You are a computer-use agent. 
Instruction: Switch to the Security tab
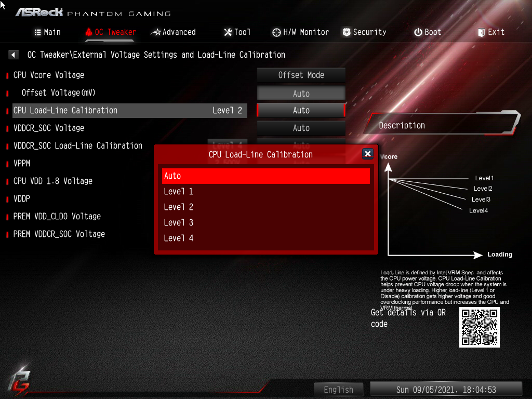(x=364, y=32)
